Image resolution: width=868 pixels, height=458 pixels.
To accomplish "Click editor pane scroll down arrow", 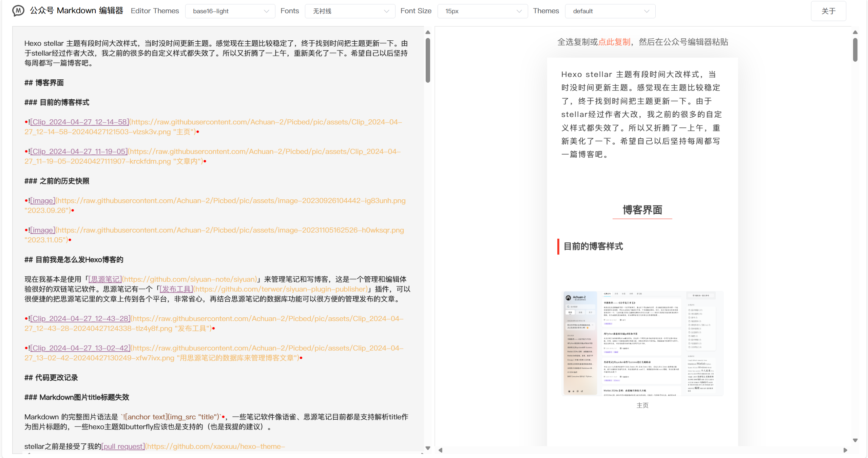I will pyautogui.click(x=428, y=448).
